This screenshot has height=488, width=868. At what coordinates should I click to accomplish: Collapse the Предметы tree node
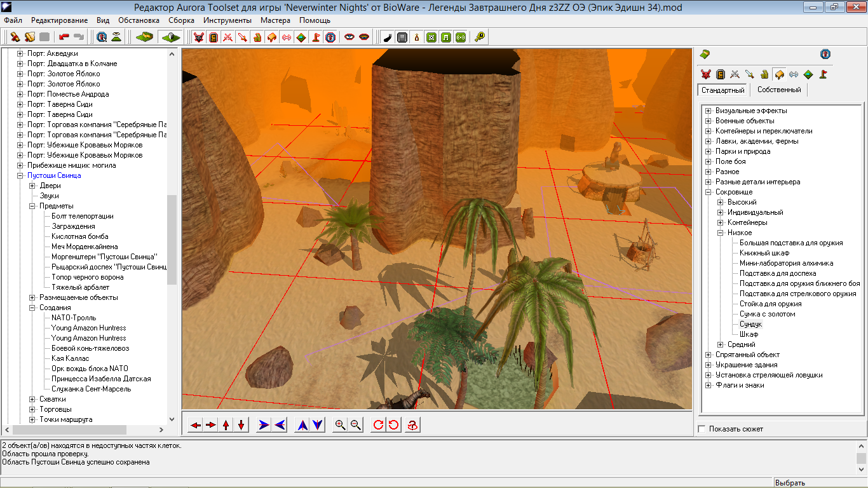pyautogui.click(x=32, y=206)
